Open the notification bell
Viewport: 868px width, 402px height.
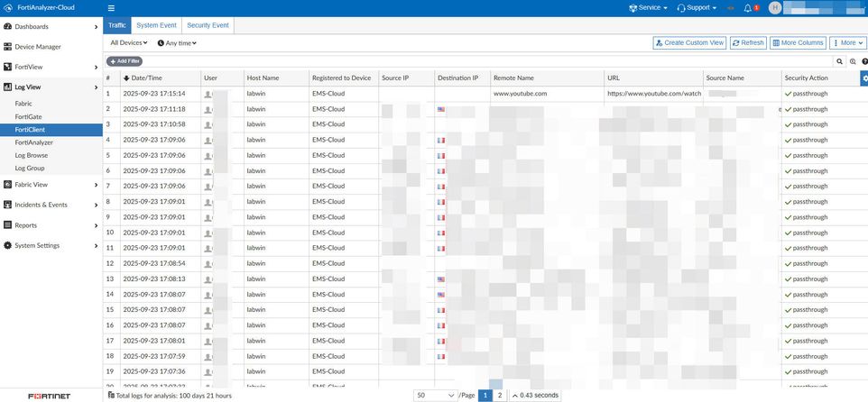tap(748, 8)
